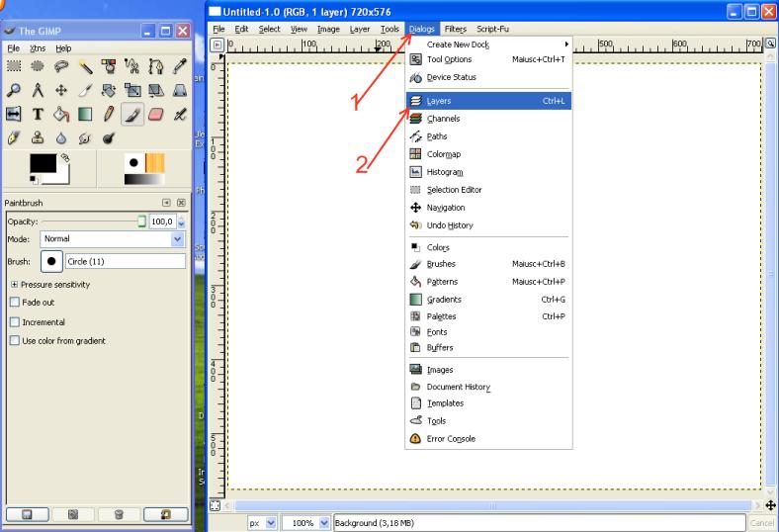
Task: Enable the Fade out checkbox
Action: pyautogui.click(x=15, y=302)
